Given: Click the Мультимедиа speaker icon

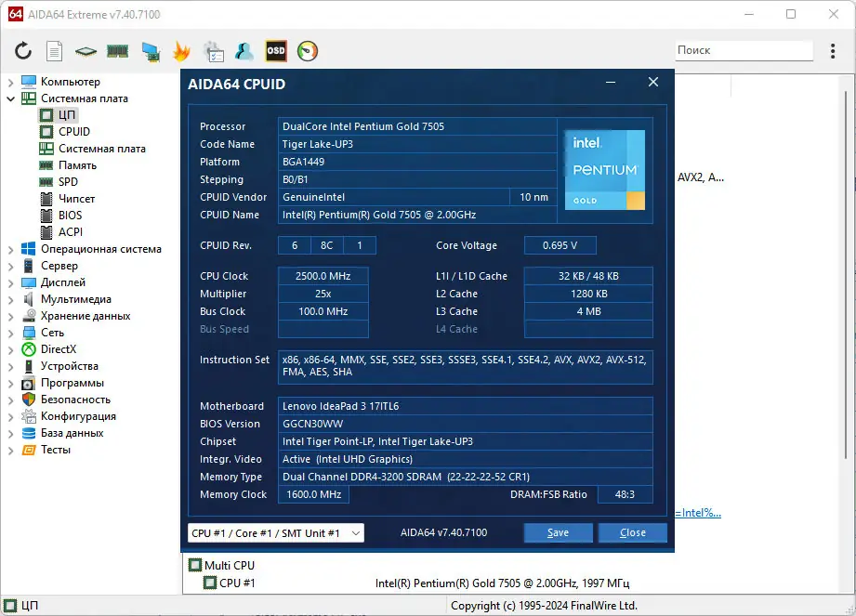Looking at the screenshot, I should tap(29, 299).
